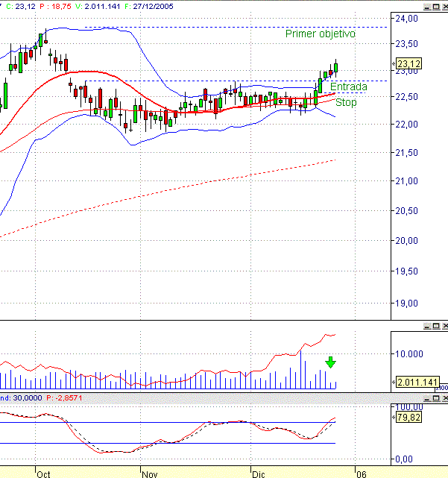The width and height of the screenshot is (448, 478).
Task: Click the 22,00 price axis label
Action: point(406,125)
